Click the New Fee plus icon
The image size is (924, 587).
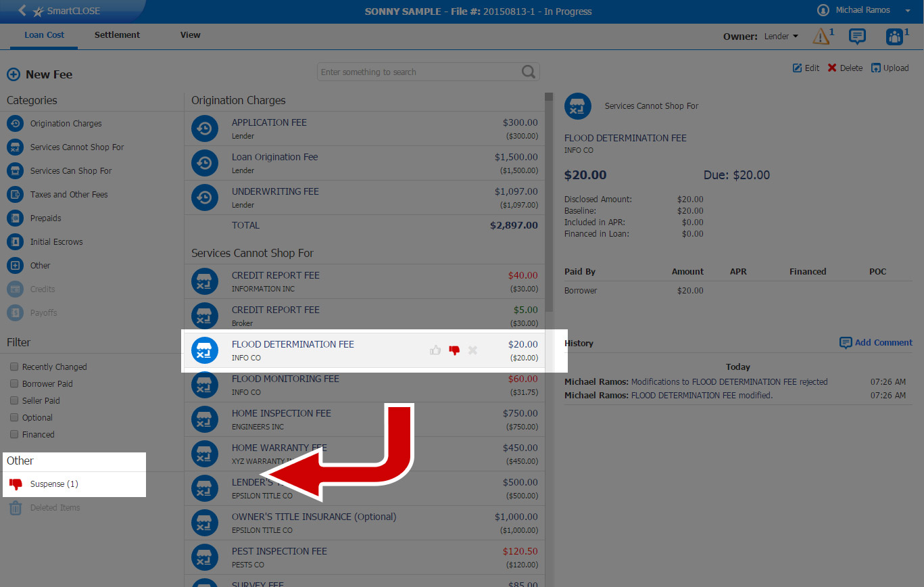[x=14, y=74]
